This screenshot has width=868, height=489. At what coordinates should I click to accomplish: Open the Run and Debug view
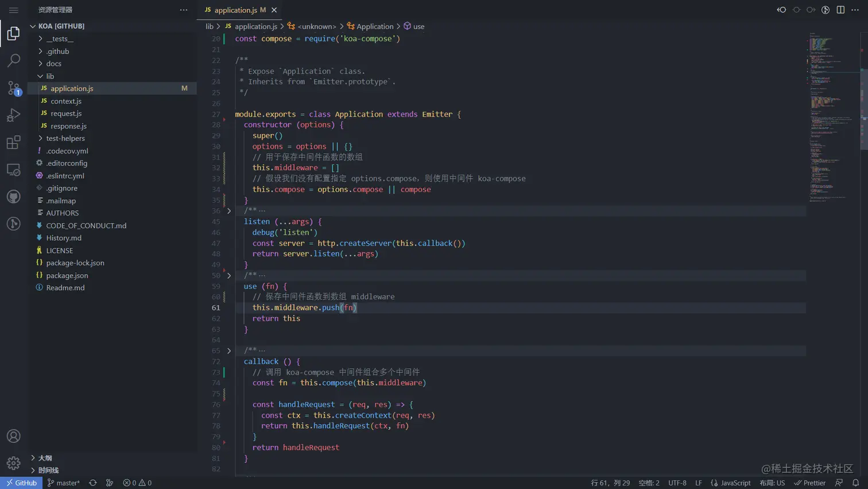(x=14, y=115)
